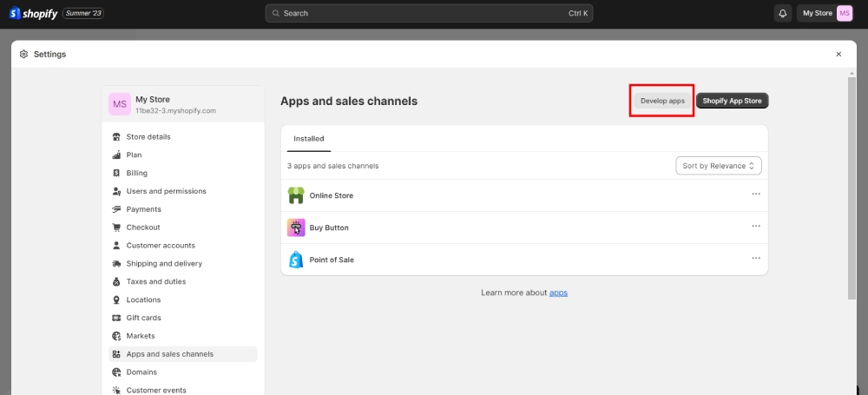
Task: Select the Installed tab
Action: (309, 139)
